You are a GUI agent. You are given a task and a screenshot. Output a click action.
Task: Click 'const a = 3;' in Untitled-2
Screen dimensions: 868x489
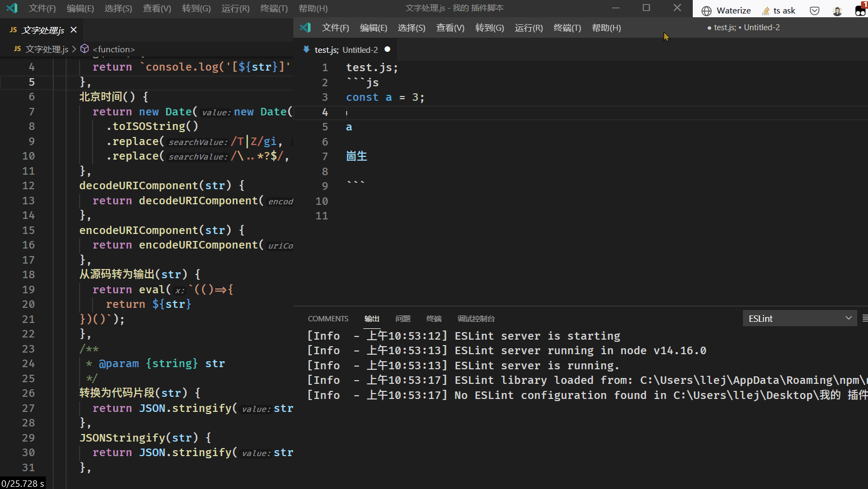click(x=385, y=97)
